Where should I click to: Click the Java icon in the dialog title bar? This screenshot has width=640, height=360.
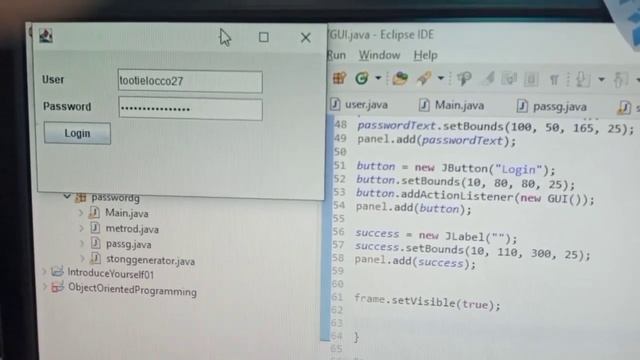coord(46,36)
